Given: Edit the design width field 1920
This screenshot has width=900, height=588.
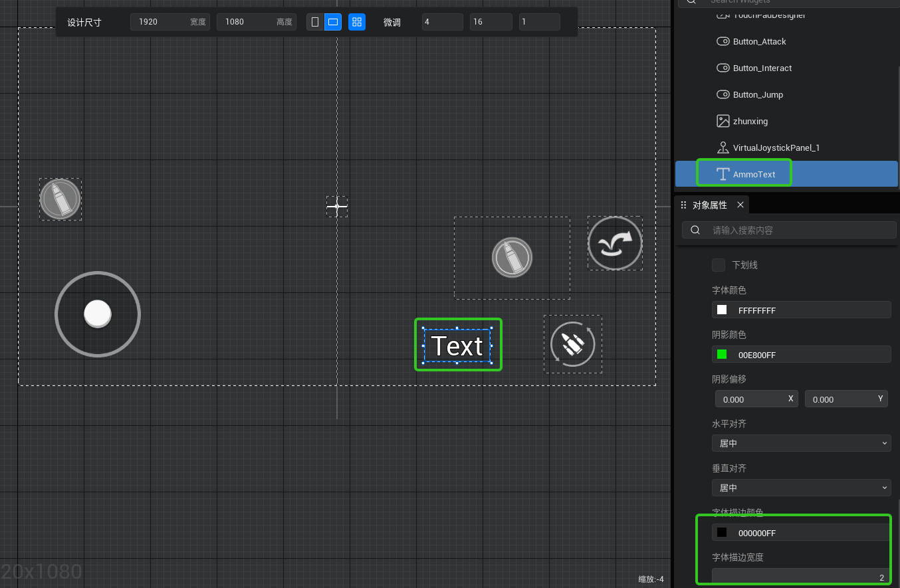Looking at the screenshot, I should (x=170, y=22).
